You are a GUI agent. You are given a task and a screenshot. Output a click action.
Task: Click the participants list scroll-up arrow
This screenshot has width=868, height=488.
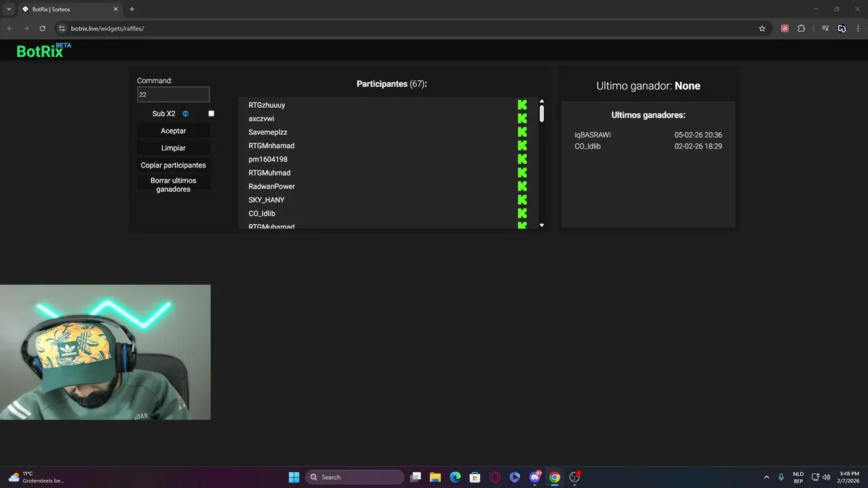click(542, 101)
